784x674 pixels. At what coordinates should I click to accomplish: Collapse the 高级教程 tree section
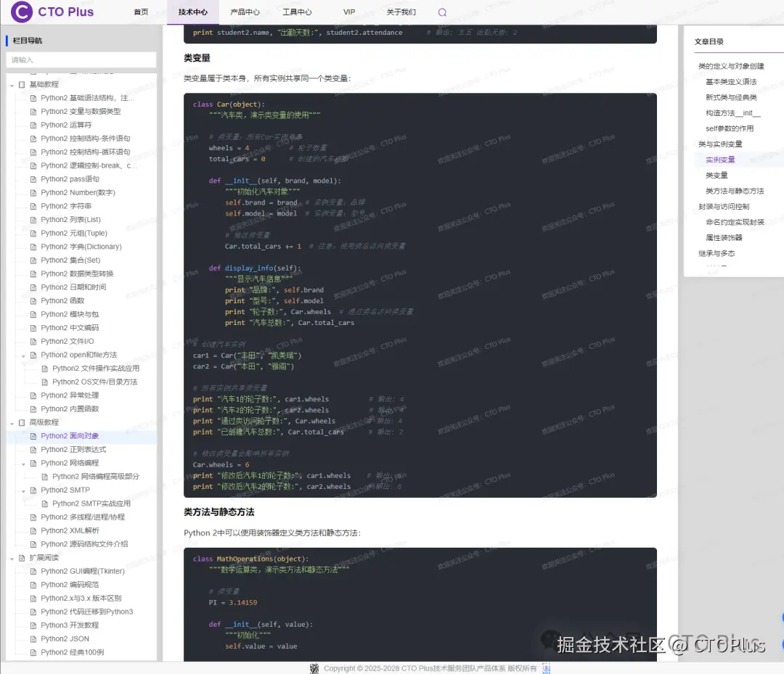12,423
